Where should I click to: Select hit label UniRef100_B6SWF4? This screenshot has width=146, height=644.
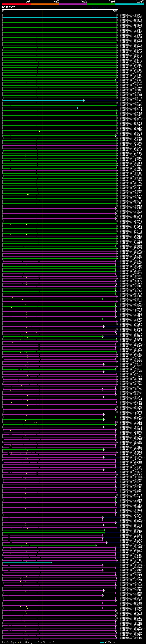[131, 163]
